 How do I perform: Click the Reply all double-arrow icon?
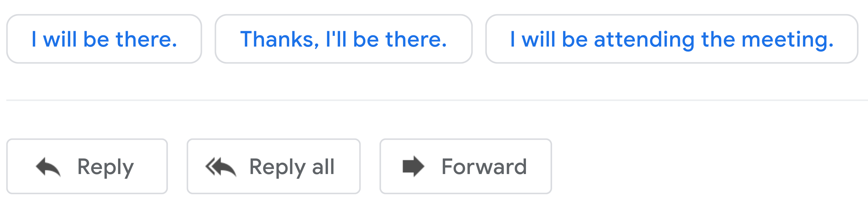tap(221, 166)
